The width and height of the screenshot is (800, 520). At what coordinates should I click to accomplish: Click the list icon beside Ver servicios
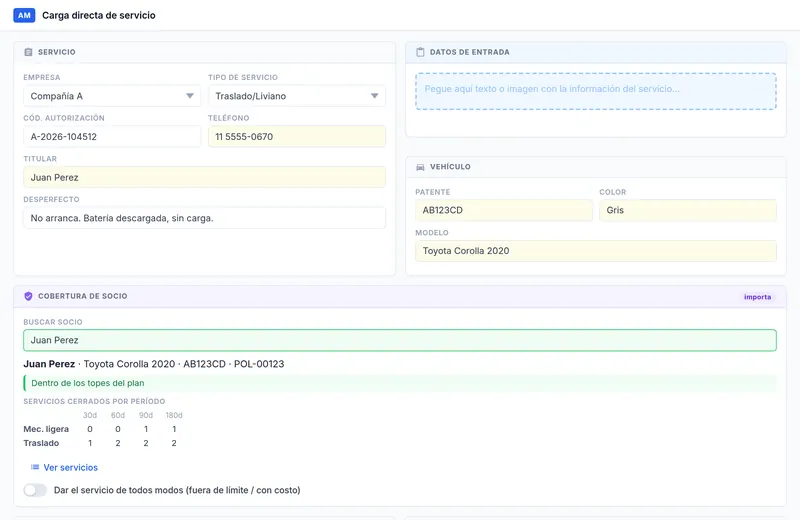[35, 467]
